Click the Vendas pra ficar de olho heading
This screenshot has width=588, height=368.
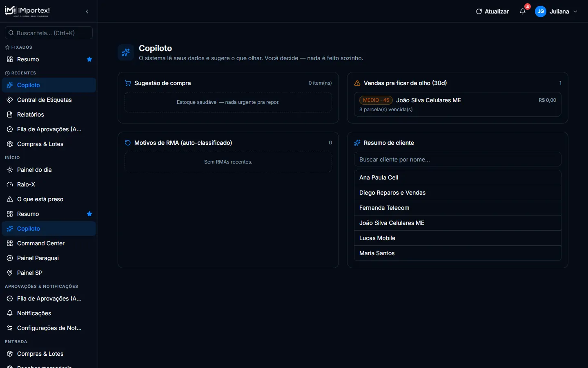[405, 83]
